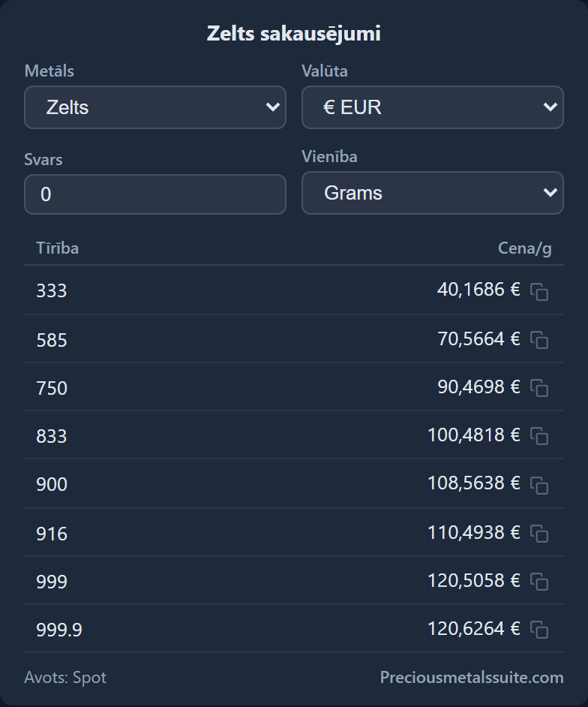Copy the 833 purity price
The image size is (588, 707).
pos(539,436)
